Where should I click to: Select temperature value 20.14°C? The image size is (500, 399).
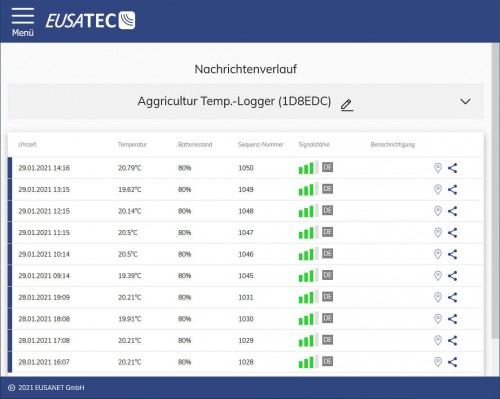pos(130,211)
